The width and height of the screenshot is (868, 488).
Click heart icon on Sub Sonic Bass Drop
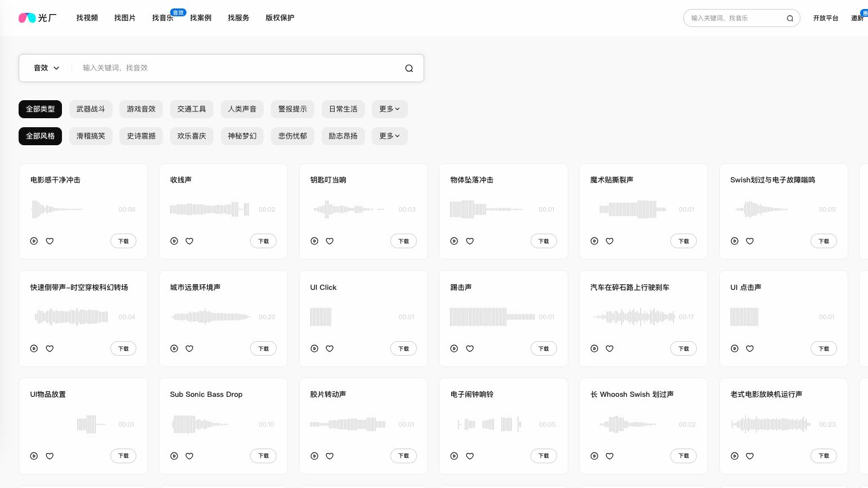[189, 456]
